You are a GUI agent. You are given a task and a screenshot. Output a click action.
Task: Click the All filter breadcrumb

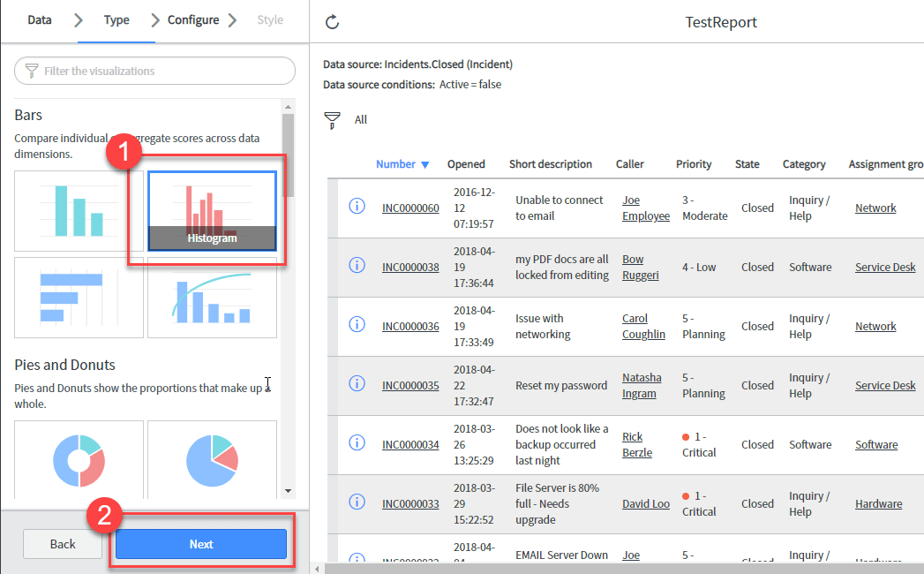tap(361, 120)
